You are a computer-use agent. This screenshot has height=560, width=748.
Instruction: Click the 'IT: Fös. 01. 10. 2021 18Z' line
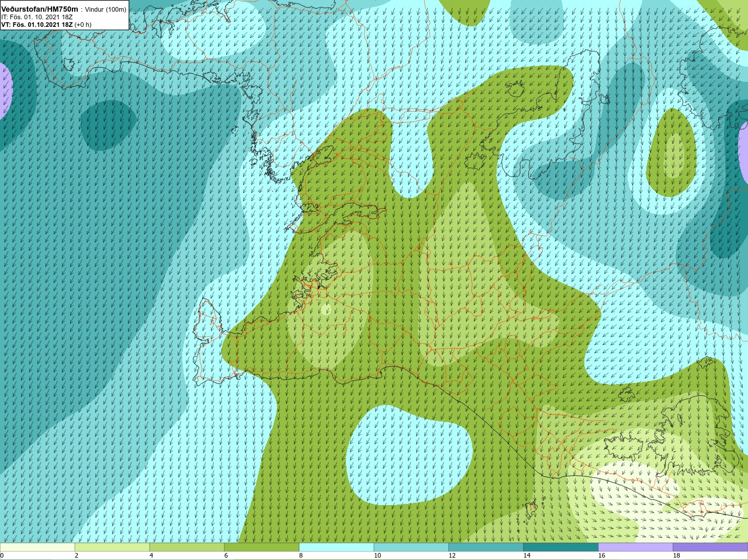click(x=37, y=17)
